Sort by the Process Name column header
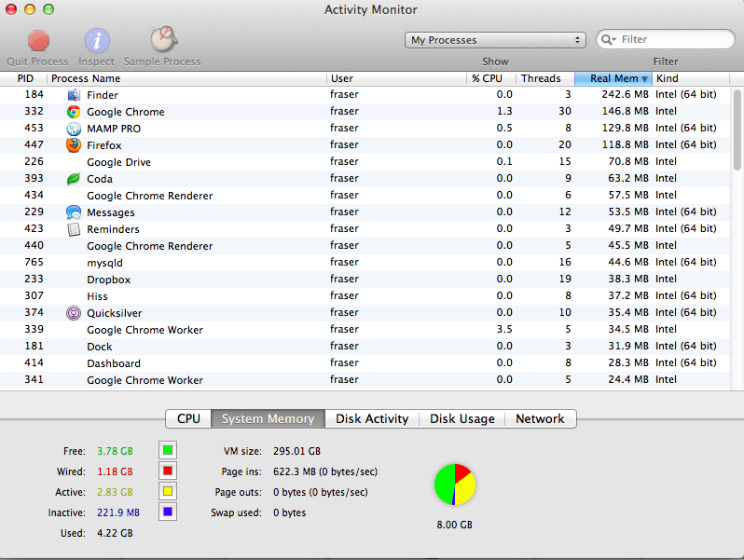Screen dimensions: 744x560 (187, 78)
